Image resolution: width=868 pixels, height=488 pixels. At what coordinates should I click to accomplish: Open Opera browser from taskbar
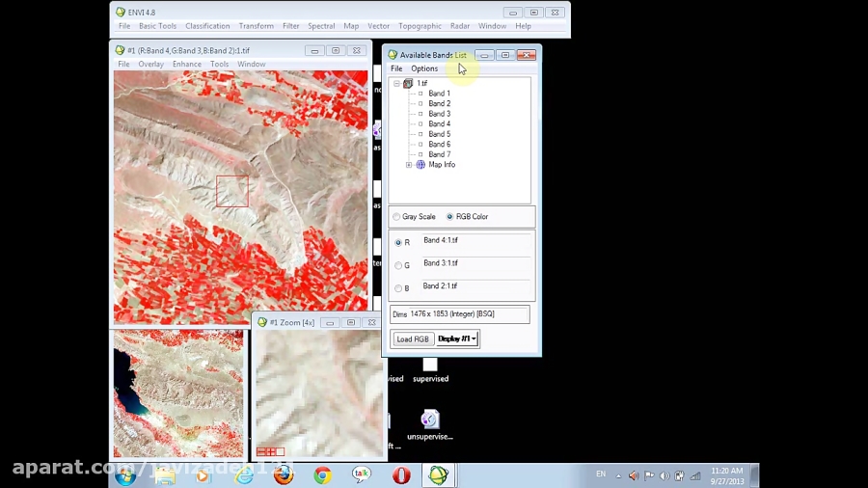401,475
